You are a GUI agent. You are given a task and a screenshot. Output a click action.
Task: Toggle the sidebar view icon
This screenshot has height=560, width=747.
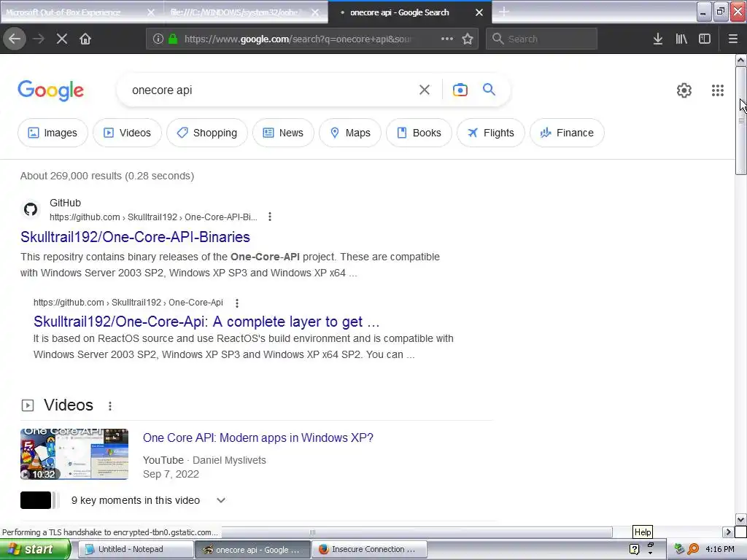705,39
